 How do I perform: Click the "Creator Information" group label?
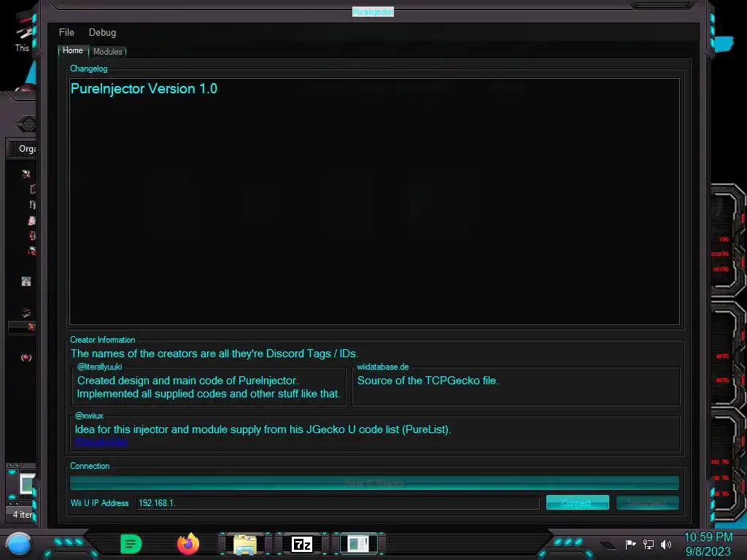tap(102, 340)
